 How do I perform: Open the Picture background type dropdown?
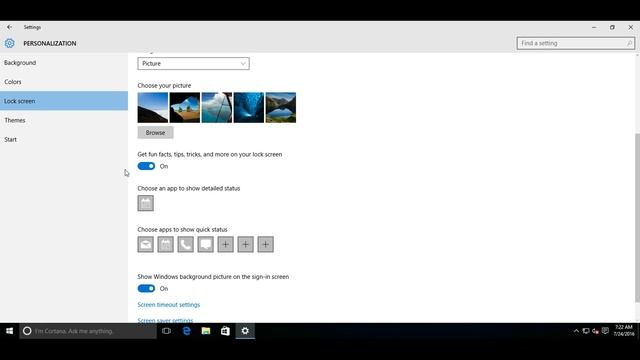tap(193, 64)
